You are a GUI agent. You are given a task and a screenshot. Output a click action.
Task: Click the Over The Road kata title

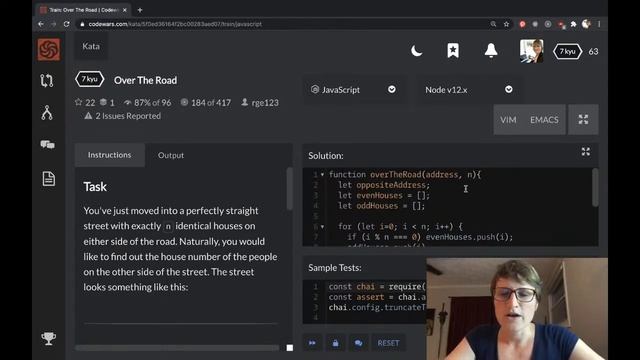(145, 80)
